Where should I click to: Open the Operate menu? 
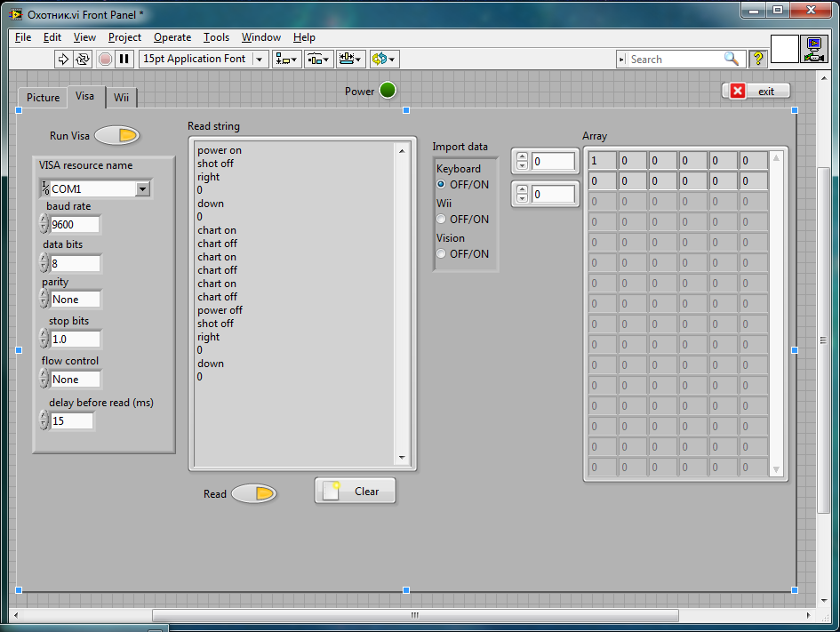(x=172, y=37)
